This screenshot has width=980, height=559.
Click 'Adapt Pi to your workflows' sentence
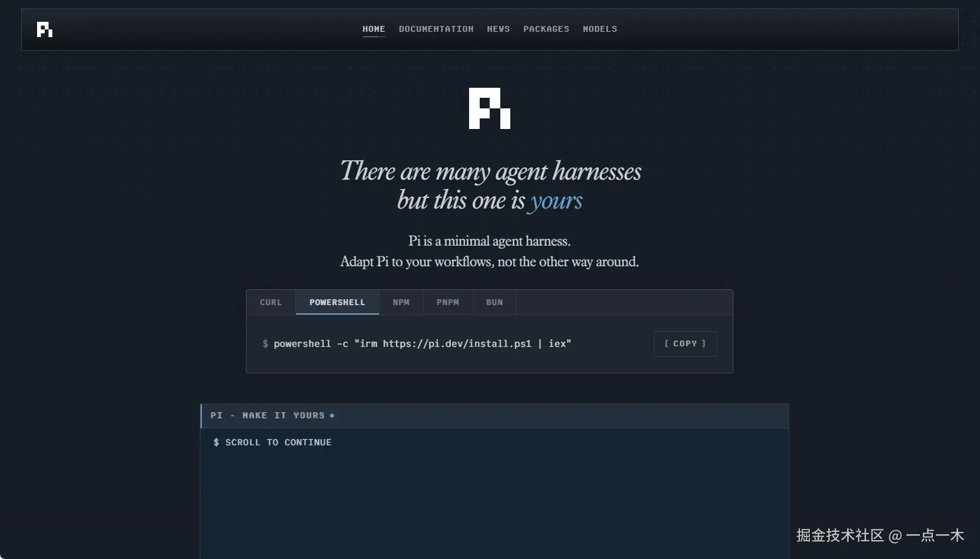pyautogui.click(x=490, y=262)
